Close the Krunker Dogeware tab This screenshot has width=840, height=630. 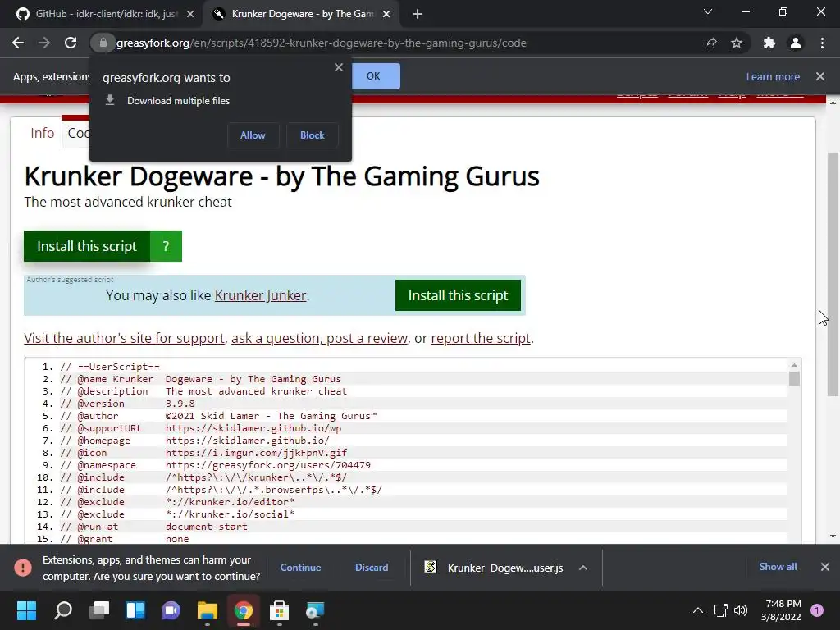click(x=386, y=15)
